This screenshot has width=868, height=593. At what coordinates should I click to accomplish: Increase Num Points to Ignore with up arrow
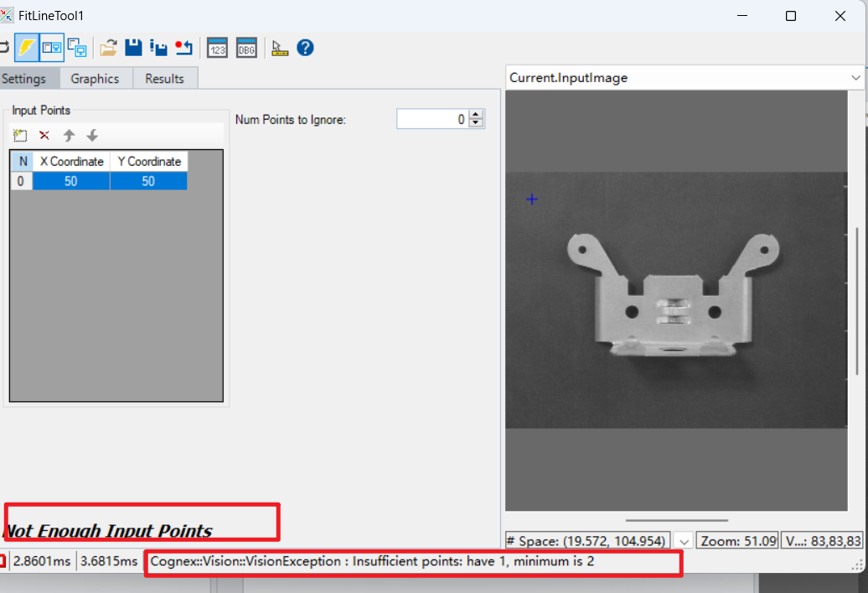(x=477, y=115)
